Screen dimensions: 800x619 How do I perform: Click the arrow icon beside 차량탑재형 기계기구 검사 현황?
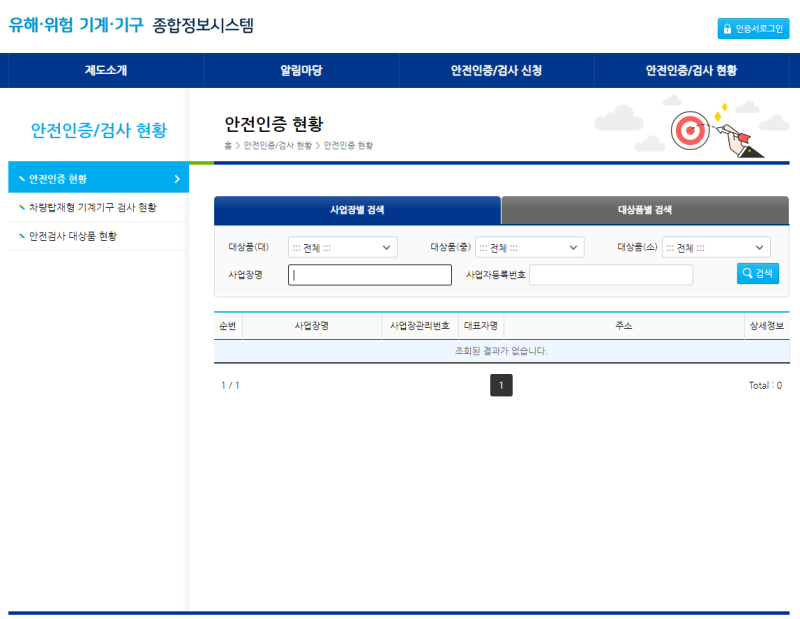(x=21, y=207)
